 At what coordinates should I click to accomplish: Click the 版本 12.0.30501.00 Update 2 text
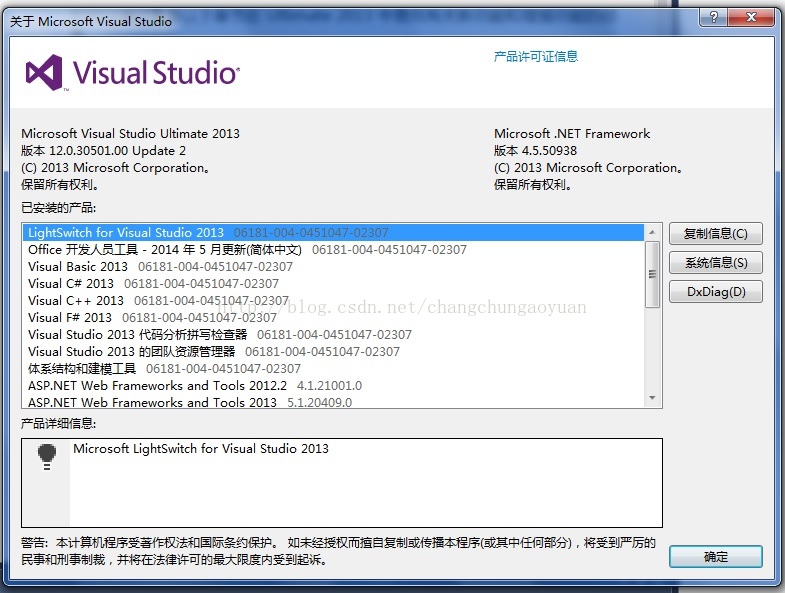coord(103,151)
